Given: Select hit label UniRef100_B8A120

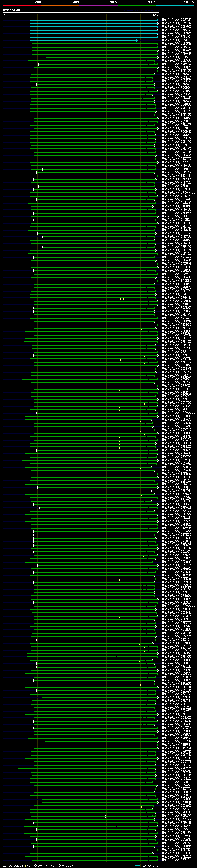Looking at the screenshot, I should (x=177, y=362).
